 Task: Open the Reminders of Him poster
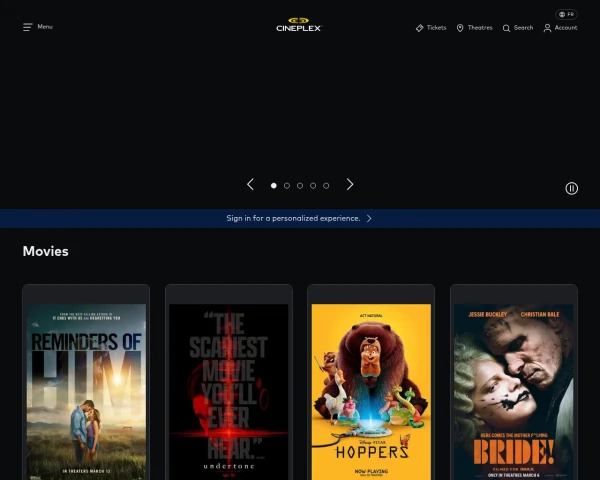[86, 390]
